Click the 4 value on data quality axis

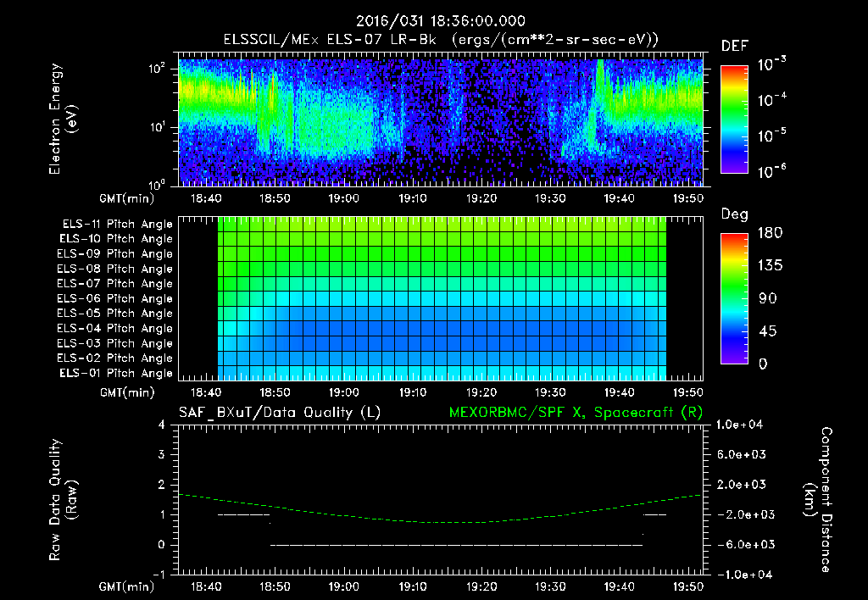pyautogui.click(x=161, y=425)
